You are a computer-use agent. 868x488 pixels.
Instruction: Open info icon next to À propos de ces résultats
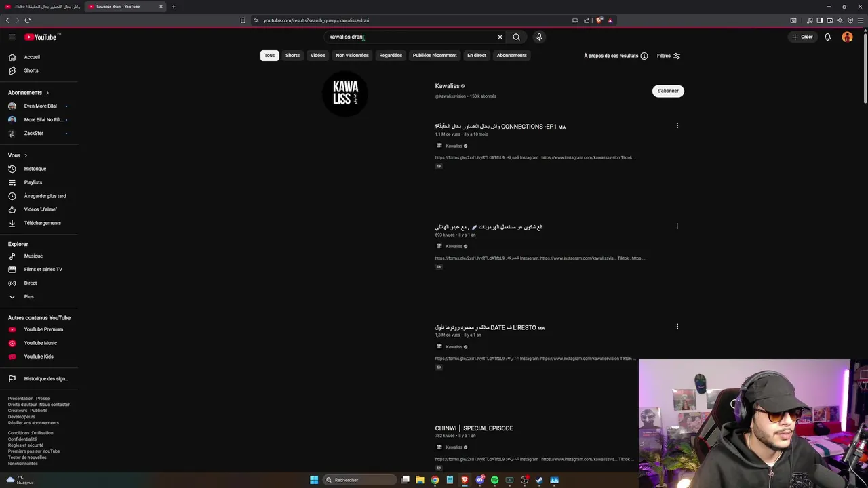(644, 56)
